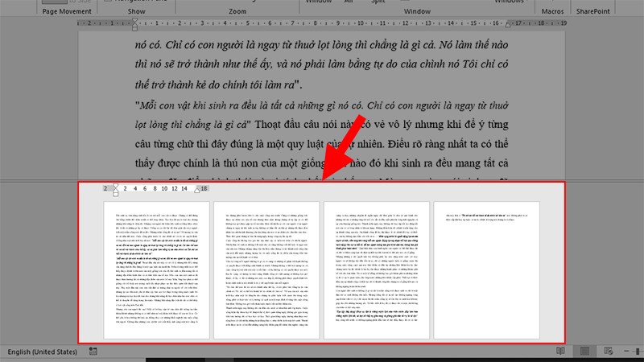The height and width of the screenshot is (362, 644).
Task: Click Right Indent marker on lower pane ruler
Action: tap(196, 191)
